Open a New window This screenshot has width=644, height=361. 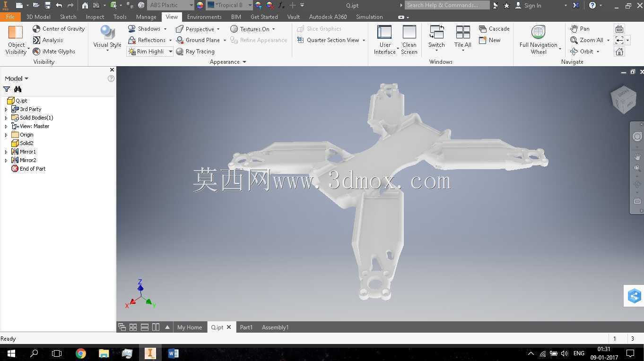(x=489, y=40)
